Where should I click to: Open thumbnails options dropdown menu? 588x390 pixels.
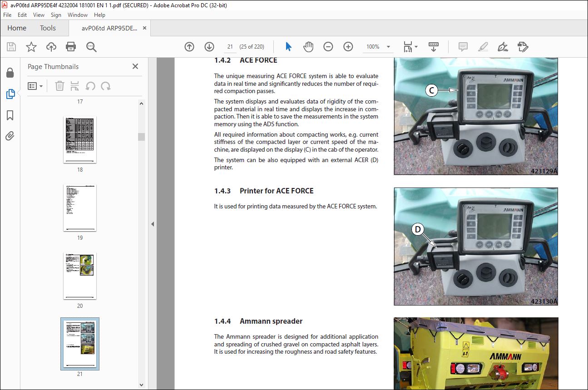(35, 86)
